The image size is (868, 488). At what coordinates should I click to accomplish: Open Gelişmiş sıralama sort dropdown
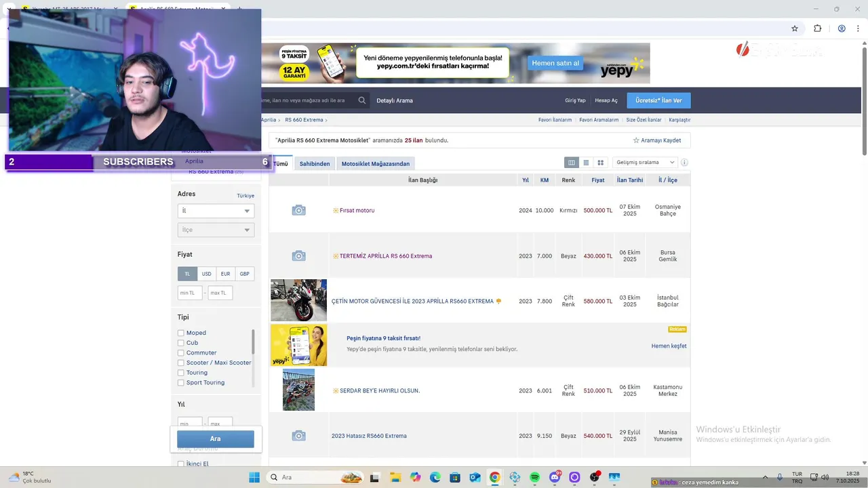click(x=645, y=163)
